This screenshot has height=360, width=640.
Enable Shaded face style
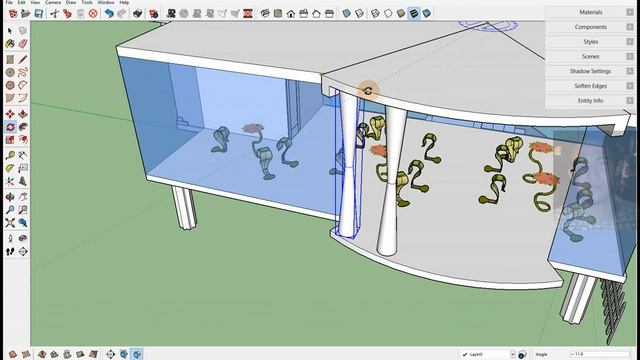coord(401,13)
